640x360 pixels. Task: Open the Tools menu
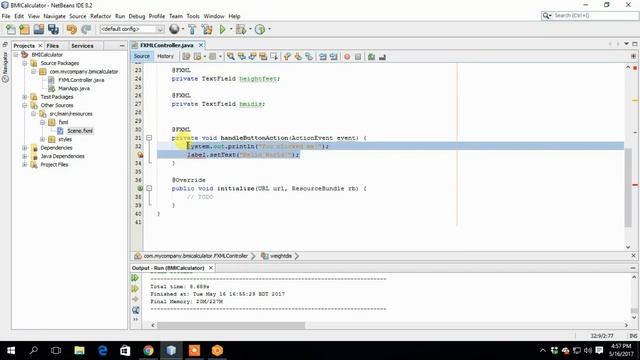[193, 16]
